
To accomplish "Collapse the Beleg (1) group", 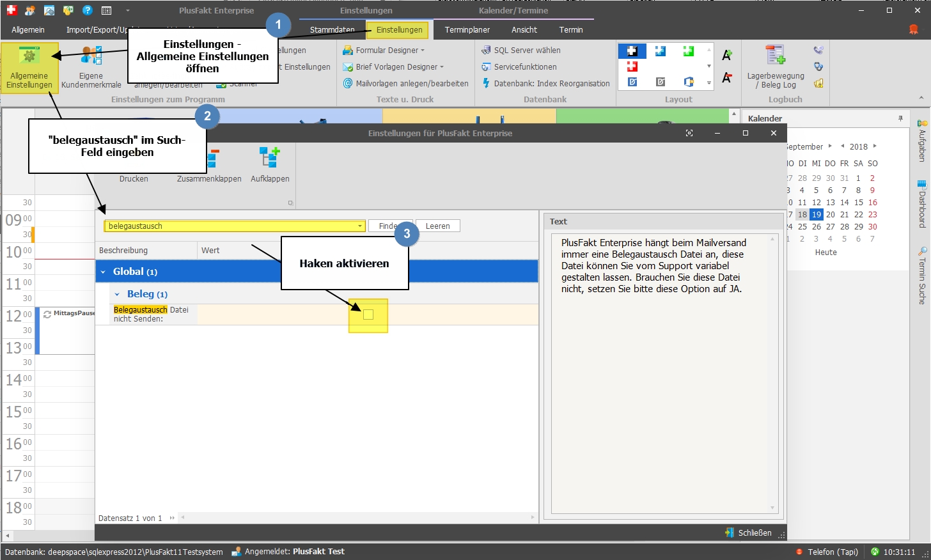I will tap(117, 295).
